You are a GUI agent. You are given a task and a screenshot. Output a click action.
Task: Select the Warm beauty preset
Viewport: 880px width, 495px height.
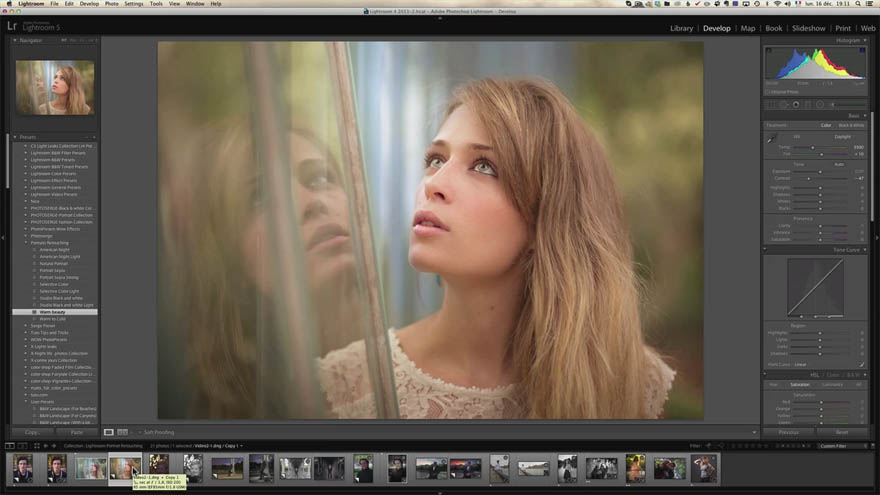(55, 311)
